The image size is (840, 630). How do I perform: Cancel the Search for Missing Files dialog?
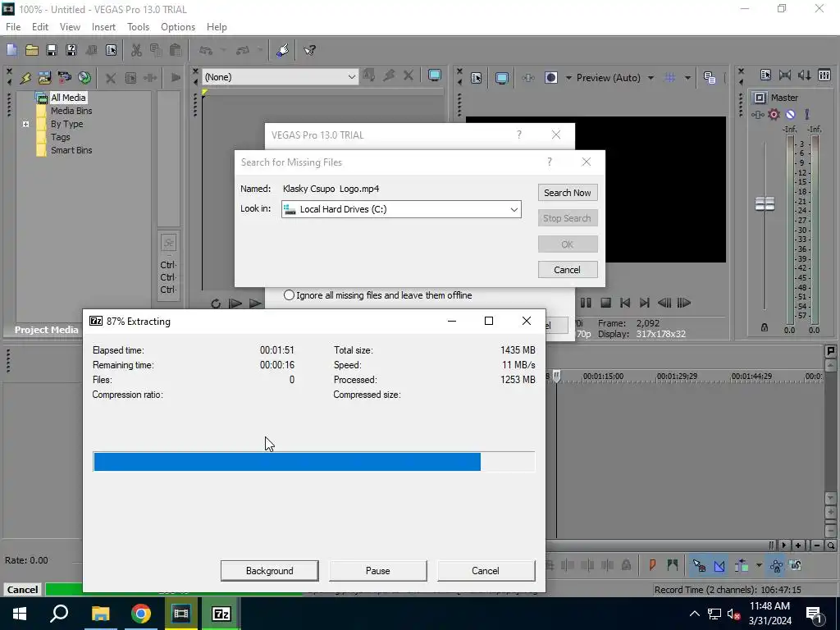point(568,269)
